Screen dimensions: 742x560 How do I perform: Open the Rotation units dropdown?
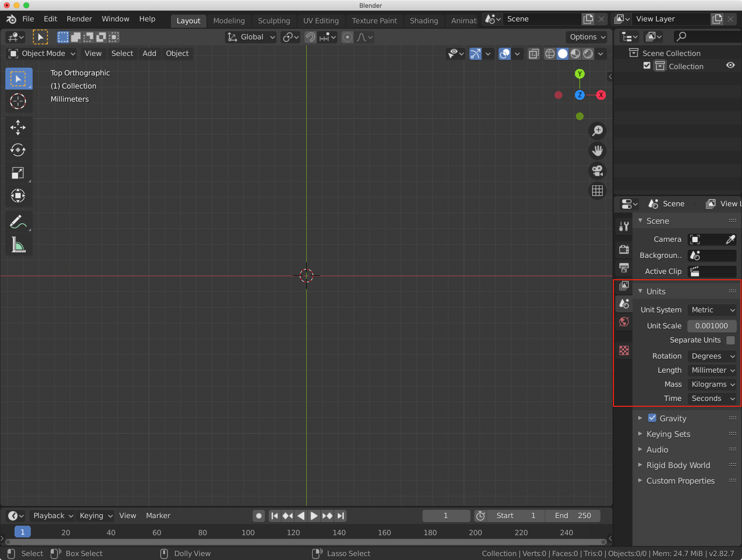click(711, 356)
